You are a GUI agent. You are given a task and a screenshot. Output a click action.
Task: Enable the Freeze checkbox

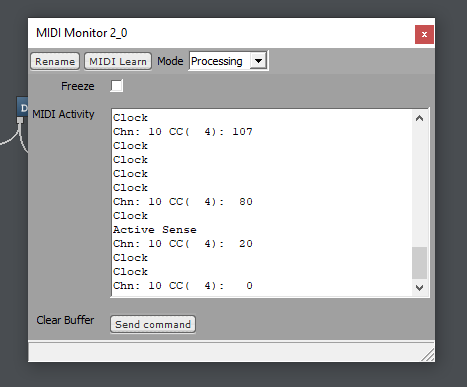(117, 86)
